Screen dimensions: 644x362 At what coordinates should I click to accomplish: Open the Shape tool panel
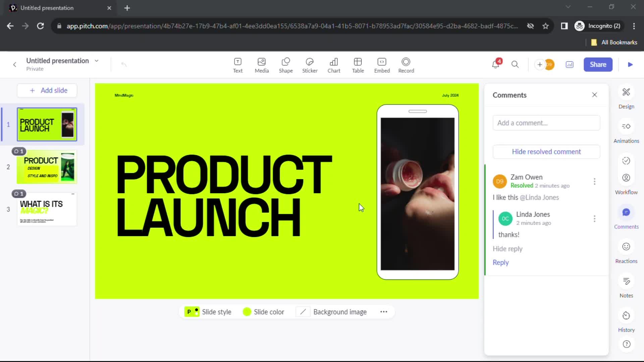click(x=285, y=65)
